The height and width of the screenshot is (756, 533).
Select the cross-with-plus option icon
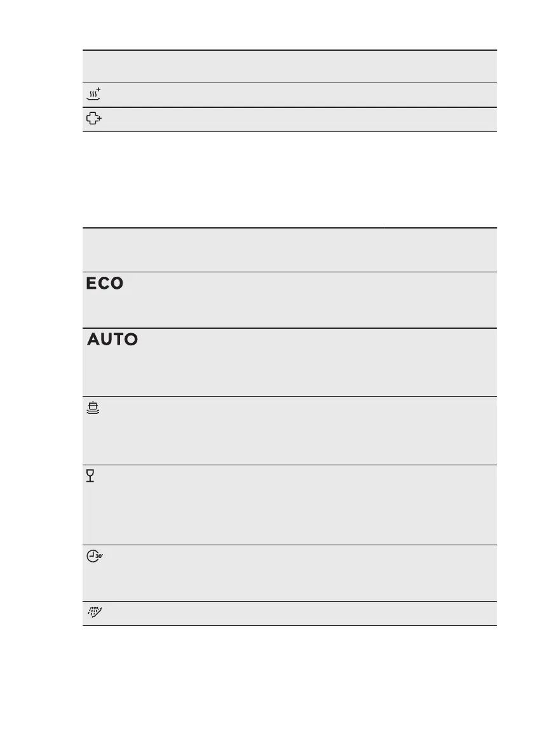coord(93,120)
